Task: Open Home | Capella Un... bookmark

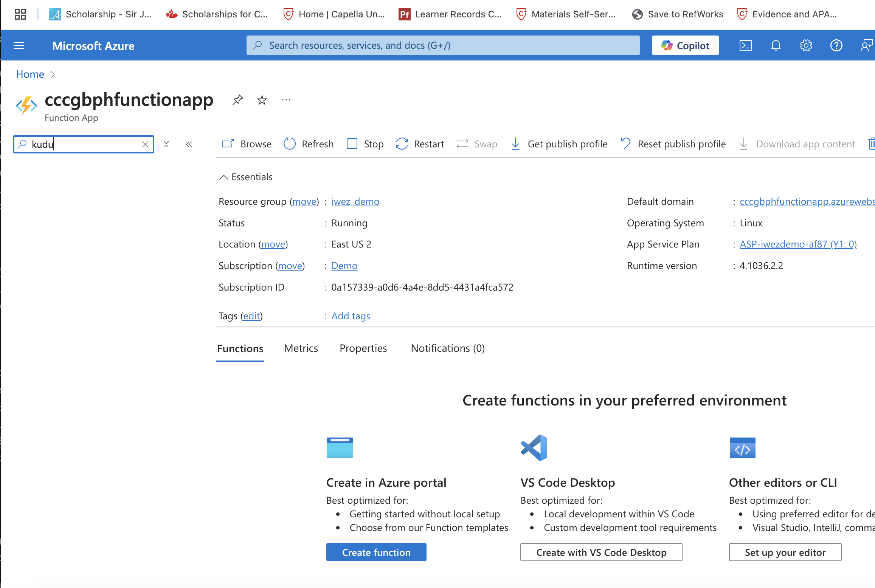Action: pos(334,14)
